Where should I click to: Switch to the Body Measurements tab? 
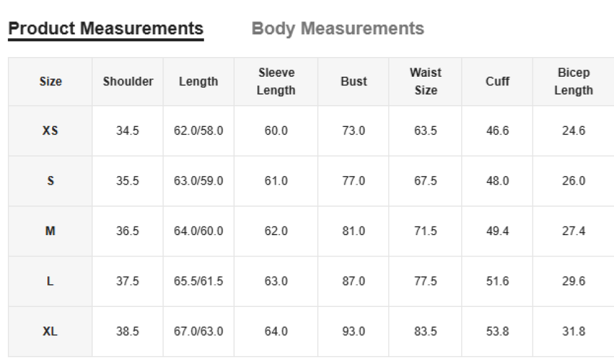click(x=338, y=29)
